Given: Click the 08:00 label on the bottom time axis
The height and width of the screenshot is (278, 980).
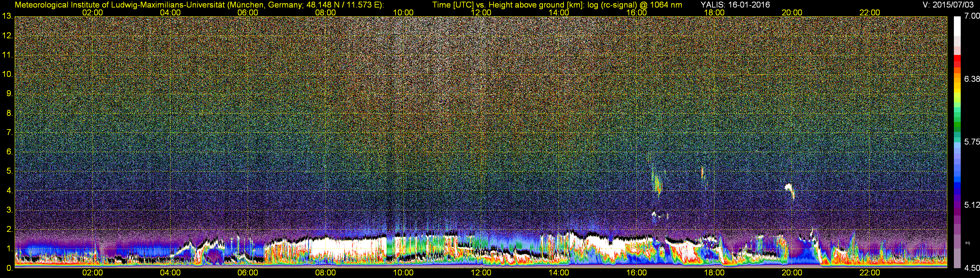Looking at the screenshot, I should 326,273.
